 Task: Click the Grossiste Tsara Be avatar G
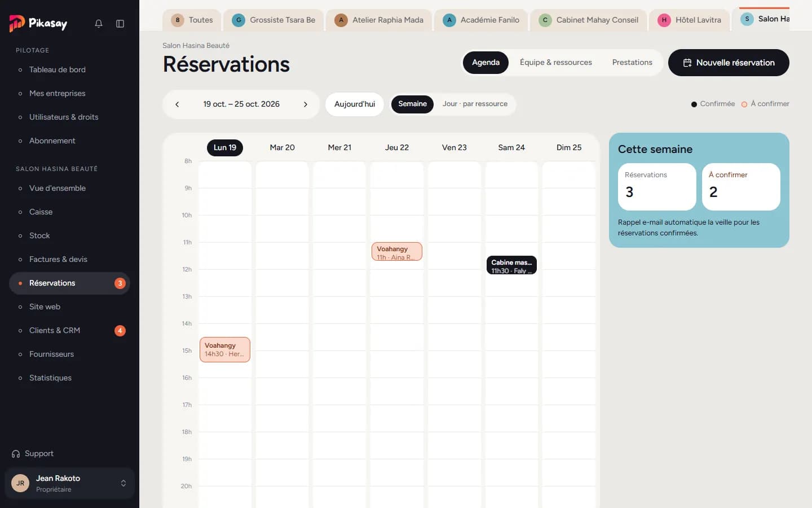(239, 20)
